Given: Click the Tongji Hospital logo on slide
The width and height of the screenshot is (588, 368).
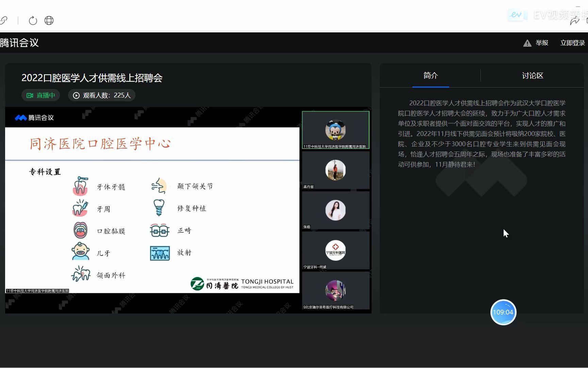Looking at the screenshot, I should [242, 283].
